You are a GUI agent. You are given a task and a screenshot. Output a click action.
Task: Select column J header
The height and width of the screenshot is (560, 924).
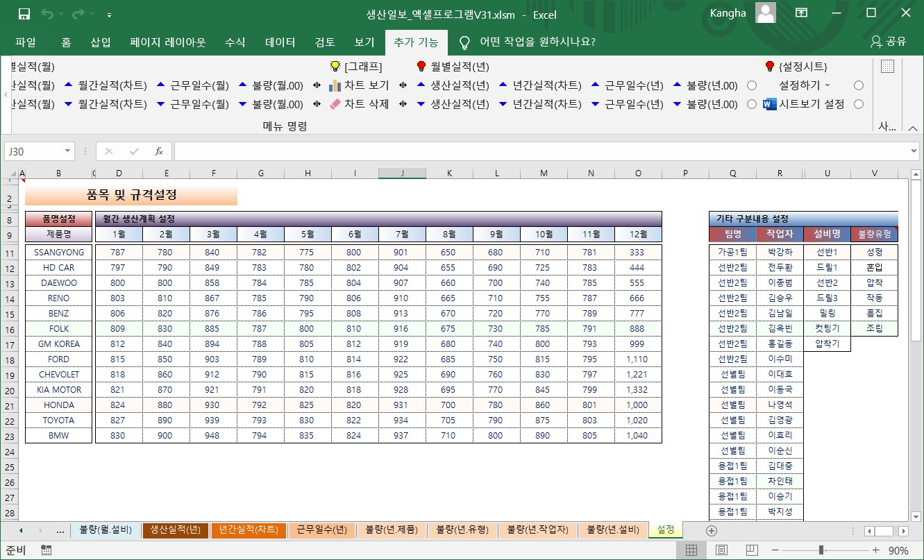(402, 173)
